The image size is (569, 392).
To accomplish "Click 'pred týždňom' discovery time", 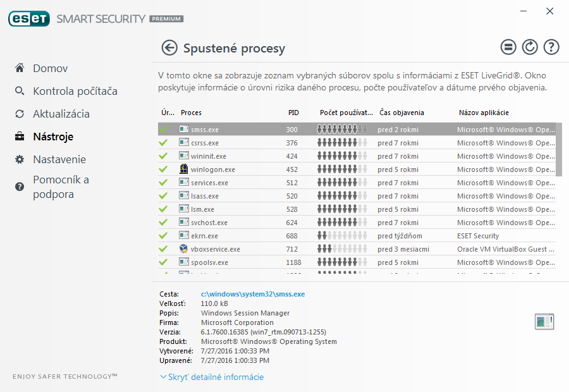I will click(x=400, y=236).
